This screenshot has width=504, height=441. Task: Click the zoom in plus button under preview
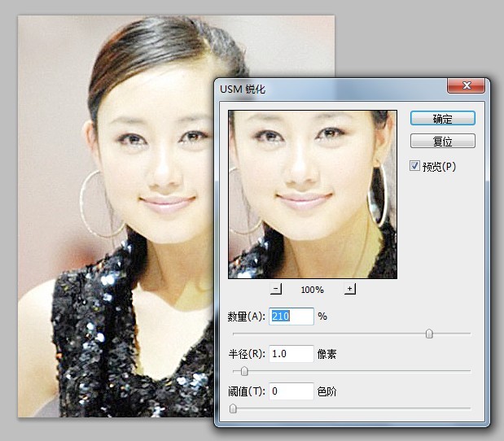(x=349, y=289)
